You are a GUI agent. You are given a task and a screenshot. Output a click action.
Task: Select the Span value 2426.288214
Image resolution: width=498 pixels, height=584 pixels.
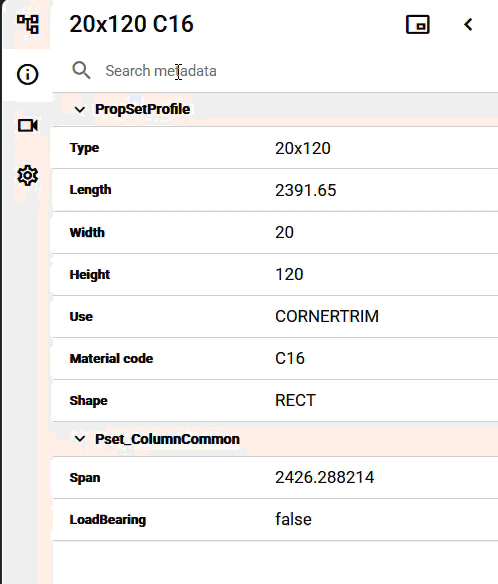tap(324, 477)
